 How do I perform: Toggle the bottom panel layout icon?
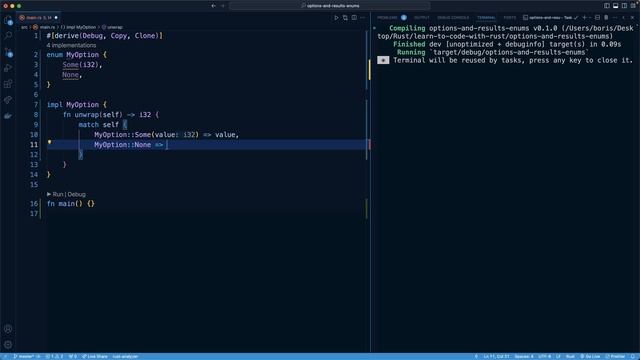pyautogui.click(x=616, y=6)
